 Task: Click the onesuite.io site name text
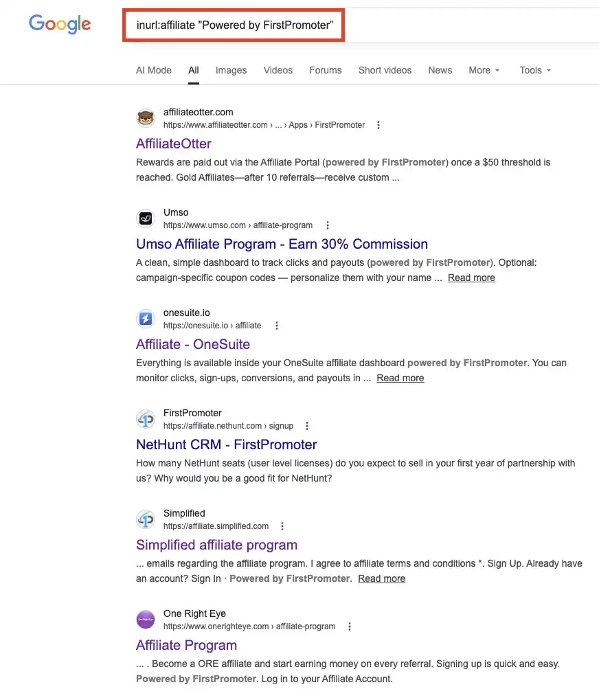[x=187, y=313]
